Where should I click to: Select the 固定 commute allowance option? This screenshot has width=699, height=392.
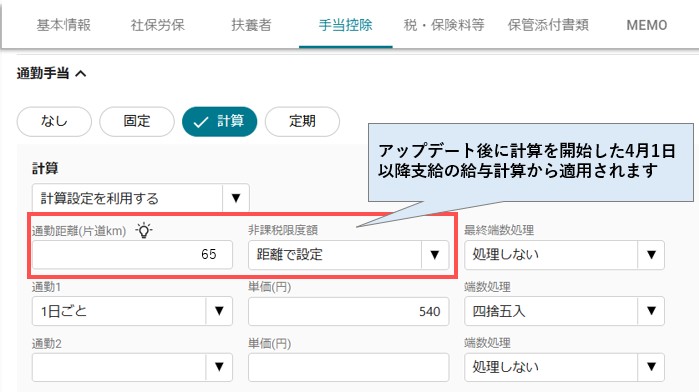coord(137,121)
